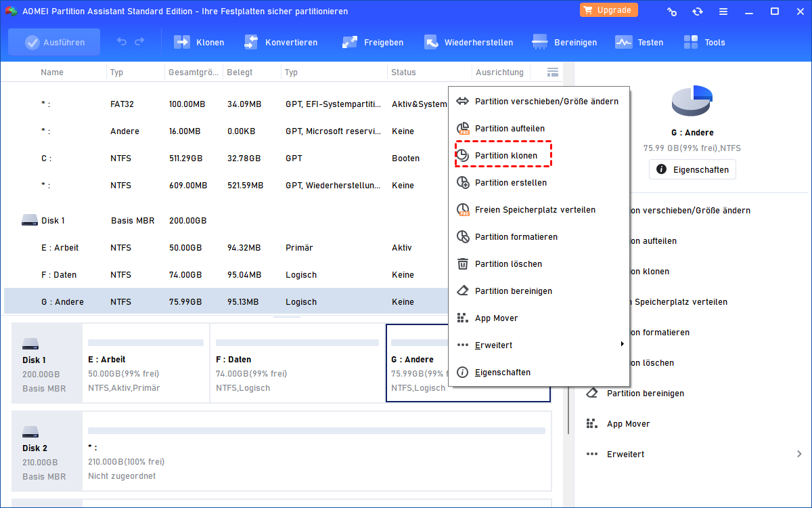
Task: Open the Testen toolbar item
Action: click(x=639, y=42)
